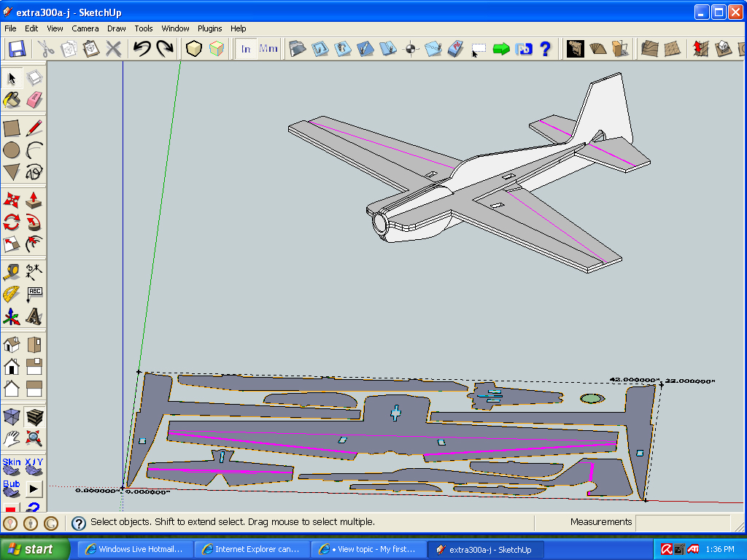Screen dimensions: 747x560
Task: Toggle the parallel projection box view
Action: click(12, 416)
